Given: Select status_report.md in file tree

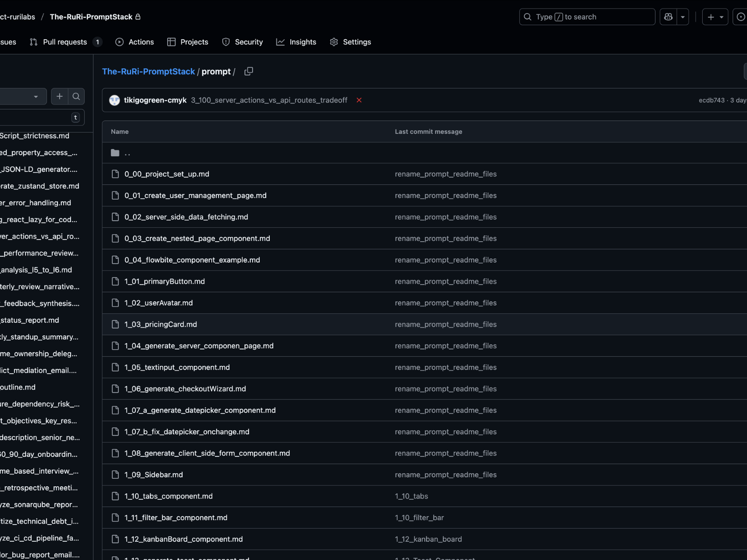Looking at the screenshot, I should pos(29,320).
